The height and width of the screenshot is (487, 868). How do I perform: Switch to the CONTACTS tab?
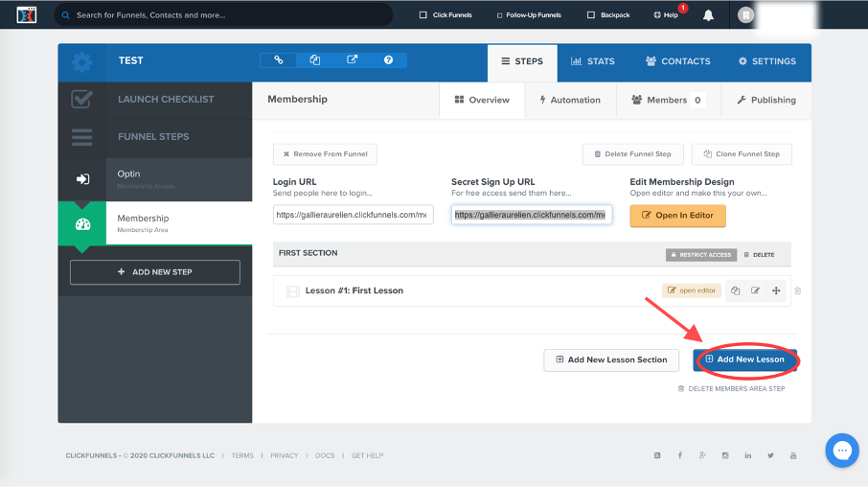(x=677, y=61)
